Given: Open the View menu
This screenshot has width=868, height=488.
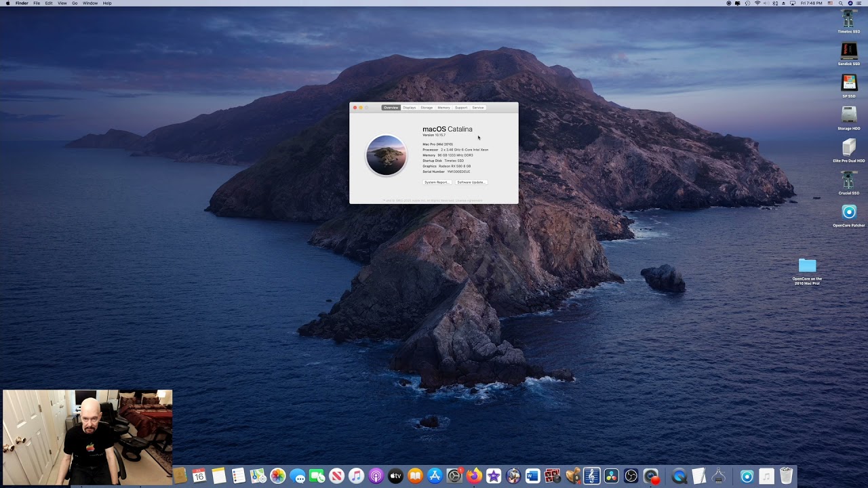Looking at the screenshot, I should click(62, 3).
